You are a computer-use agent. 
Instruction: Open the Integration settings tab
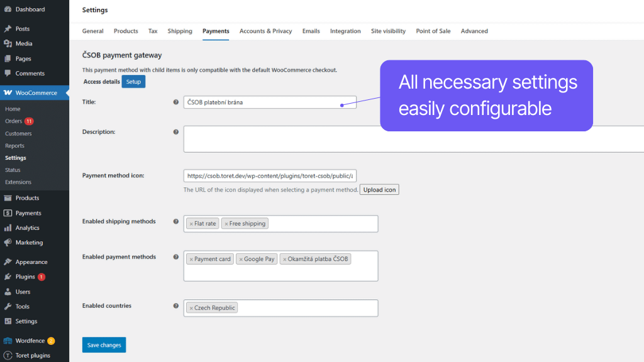pyautogui.click(x=345, y=31)
